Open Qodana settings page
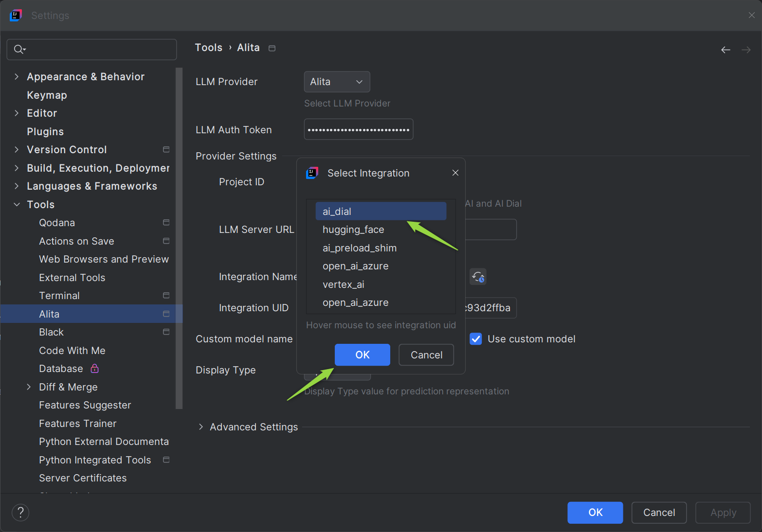 (57, 222)
